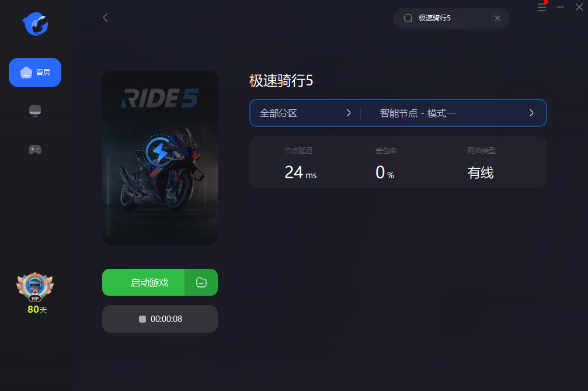
Task: Open the gamepad console games section
Action: (35, 150)
